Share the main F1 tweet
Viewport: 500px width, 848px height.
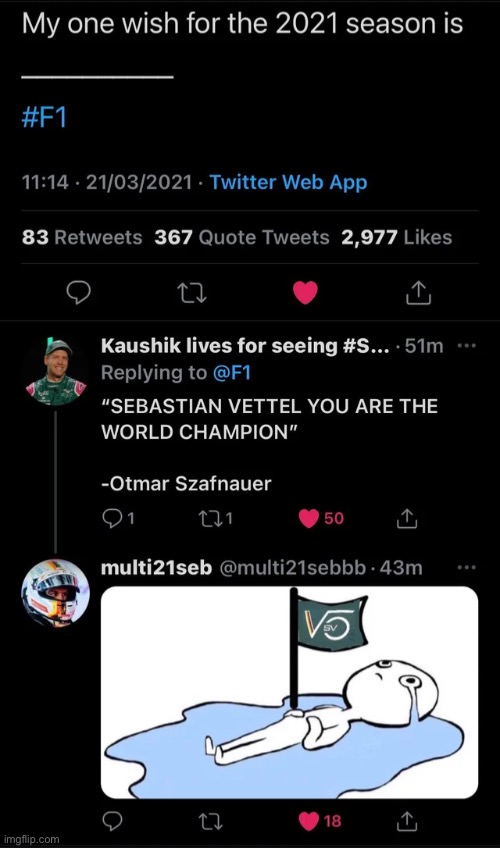418,293
